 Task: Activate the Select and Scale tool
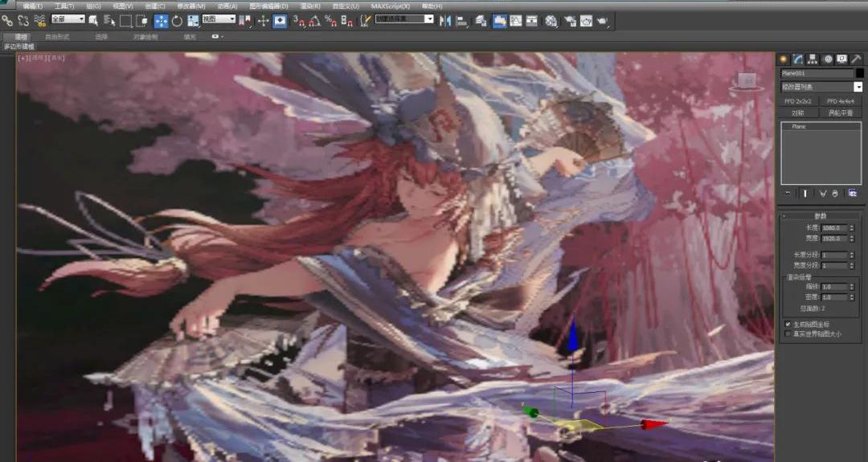[193, 21]
